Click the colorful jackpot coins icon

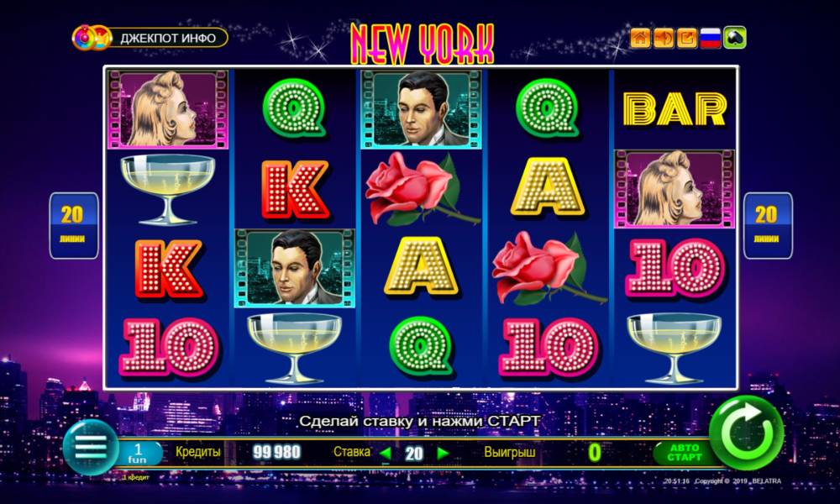[92, 38]
